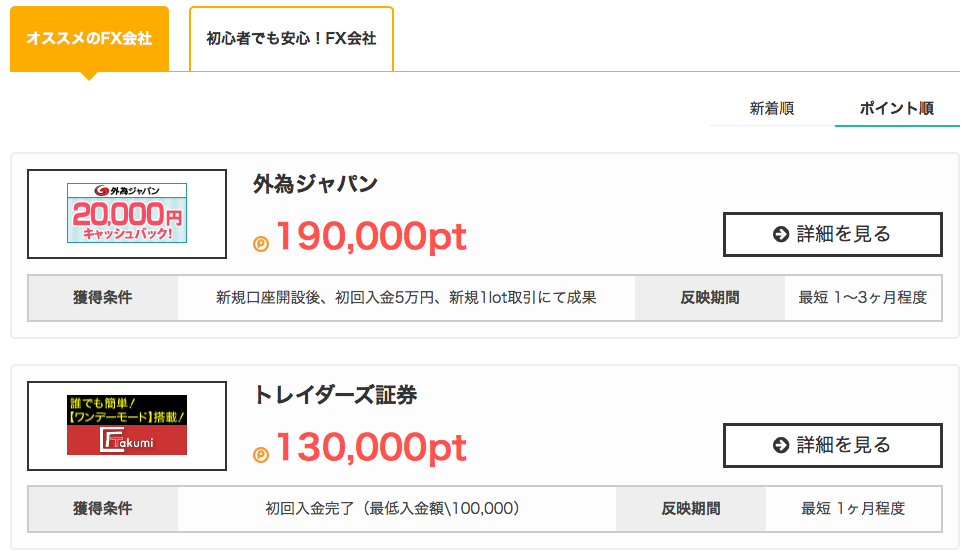The image size is (969, 554).
Task: Click 詳細を見る button for トレイダーズ証券
Action: [x=832, y=445]
